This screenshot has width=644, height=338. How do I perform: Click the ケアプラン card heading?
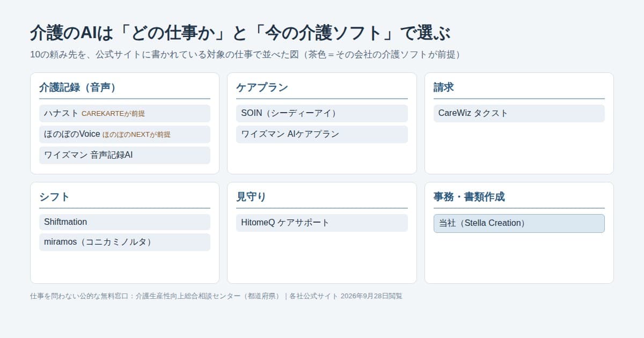(x=262, y=87)
